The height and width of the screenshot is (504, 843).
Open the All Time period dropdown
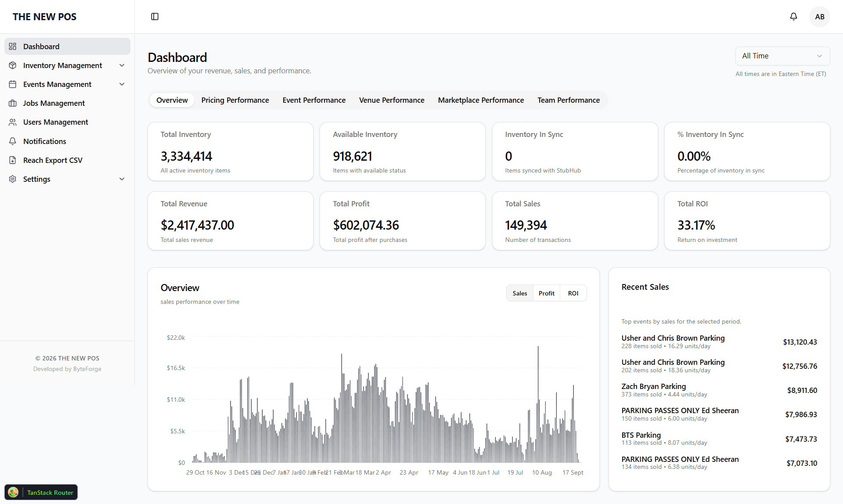tap(782, 56)
